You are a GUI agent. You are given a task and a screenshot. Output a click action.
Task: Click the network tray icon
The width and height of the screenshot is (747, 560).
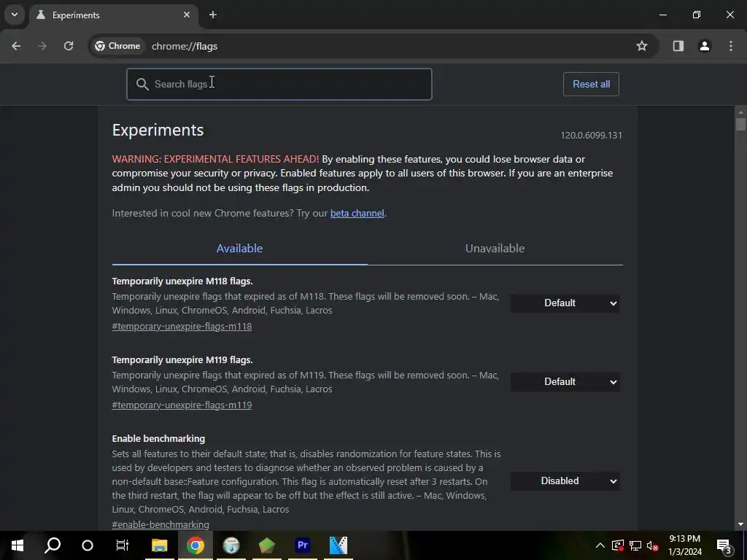point(635,545)
